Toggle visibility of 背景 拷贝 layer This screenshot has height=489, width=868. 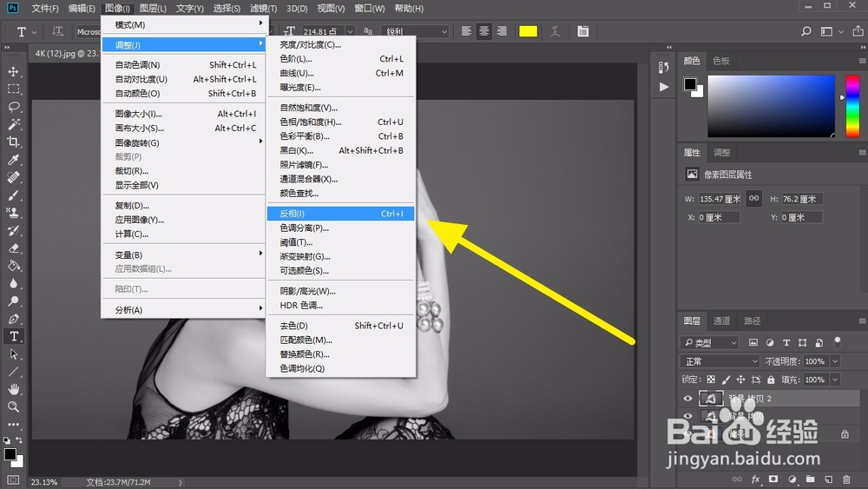pyautogui.click(x=688, y=416)
